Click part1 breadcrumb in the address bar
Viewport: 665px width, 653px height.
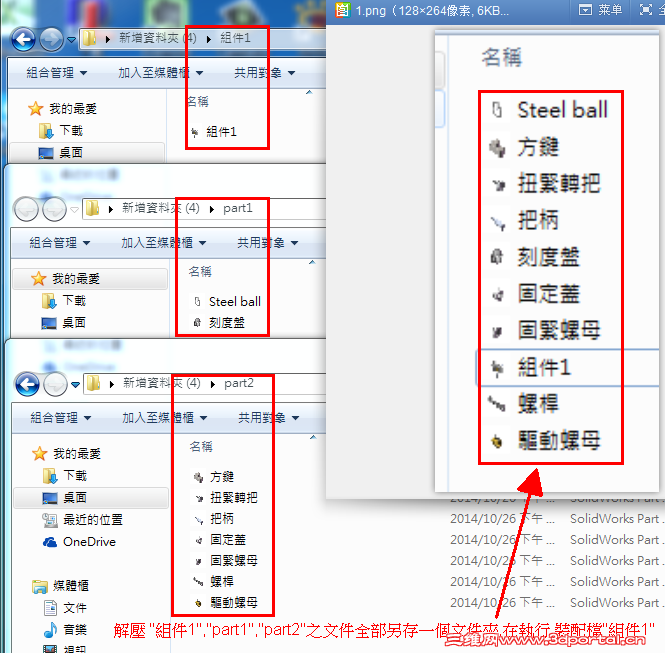pos(238,208)
